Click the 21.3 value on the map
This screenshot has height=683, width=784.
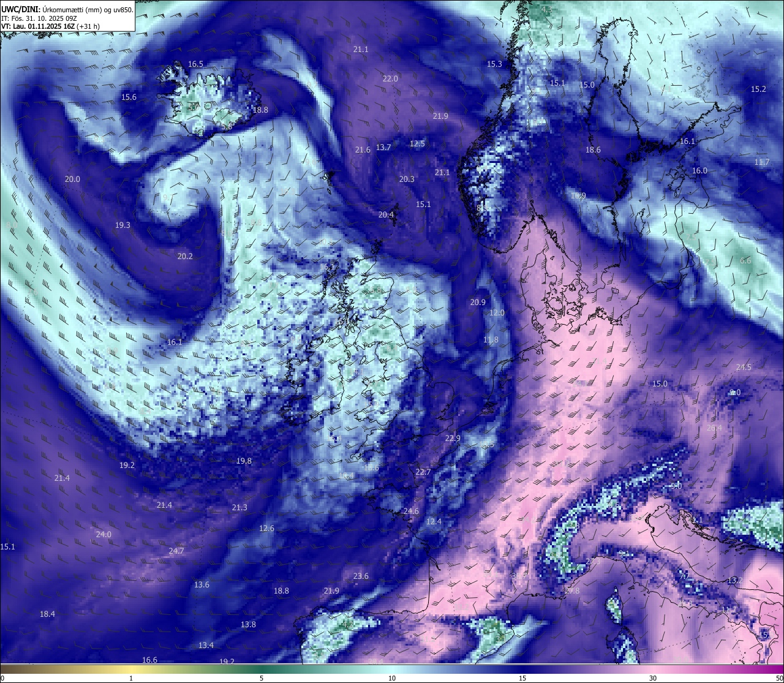pos(239,508)
